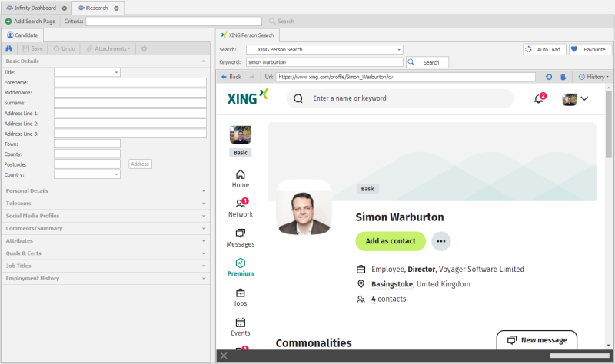Screen dimensions: 615x364
Task: Click the XING notifications bell icon
Action: tap(539, 99)
